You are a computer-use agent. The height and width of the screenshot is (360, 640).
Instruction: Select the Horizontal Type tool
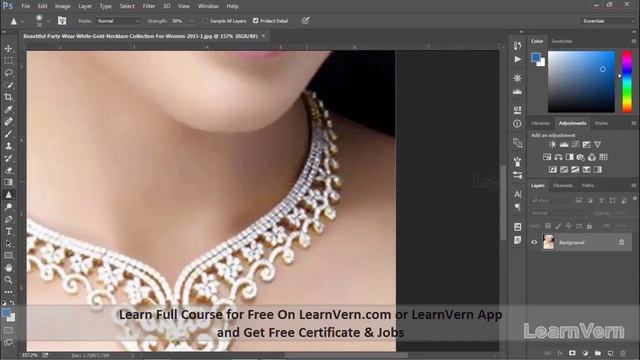click(x=8, y=231)
